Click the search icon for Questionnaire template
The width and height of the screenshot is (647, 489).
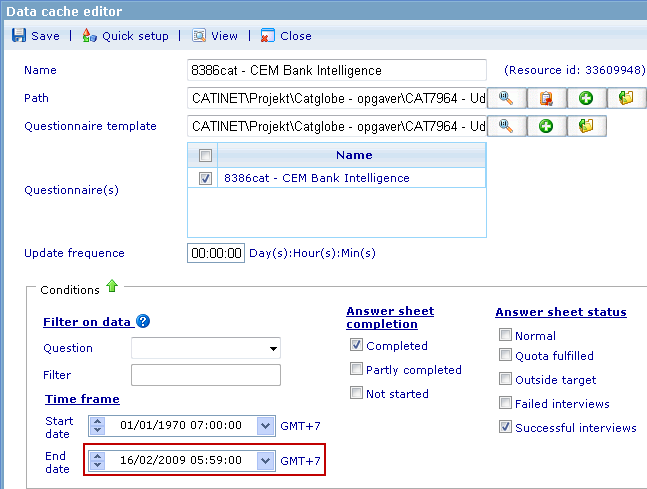(x=507, y=126)
